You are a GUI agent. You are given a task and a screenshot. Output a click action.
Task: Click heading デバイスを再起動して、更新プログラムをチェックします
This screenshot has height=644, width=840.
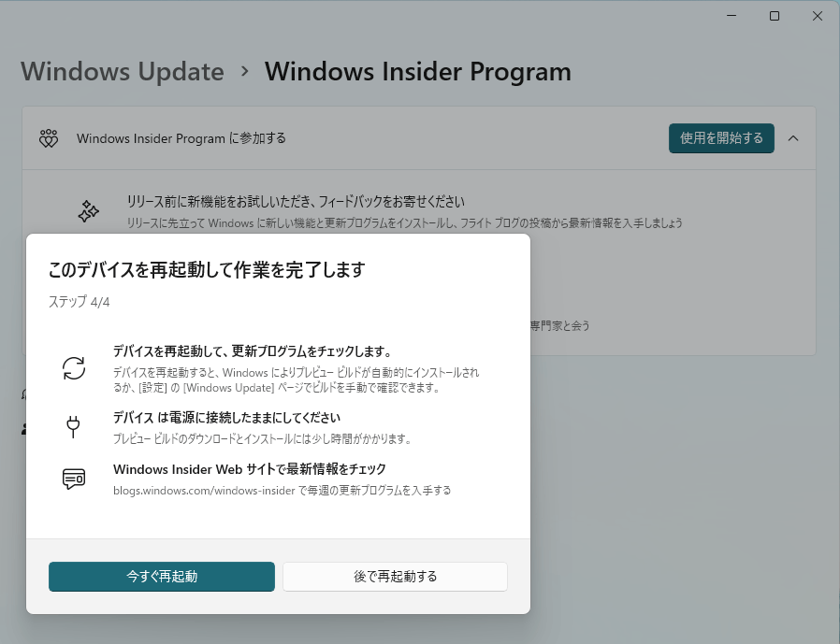click(253, 351)
